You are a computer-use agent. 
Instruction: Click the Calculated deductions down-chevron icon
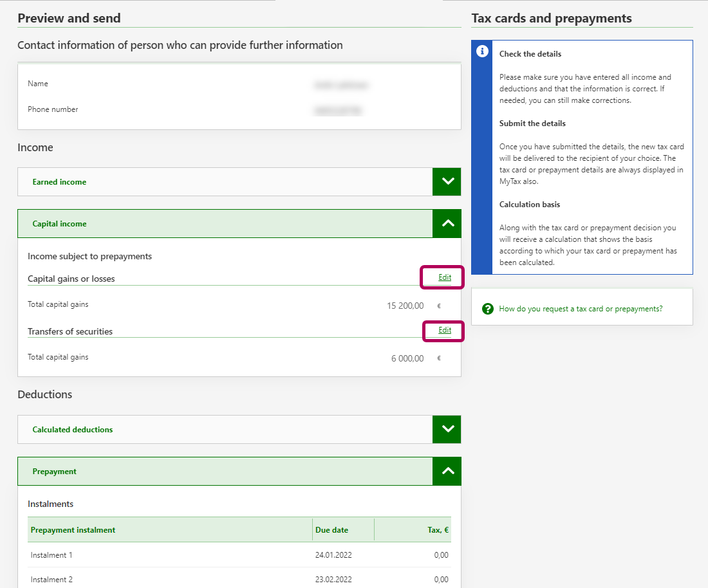pyautogui.click(x=447, y=429)
